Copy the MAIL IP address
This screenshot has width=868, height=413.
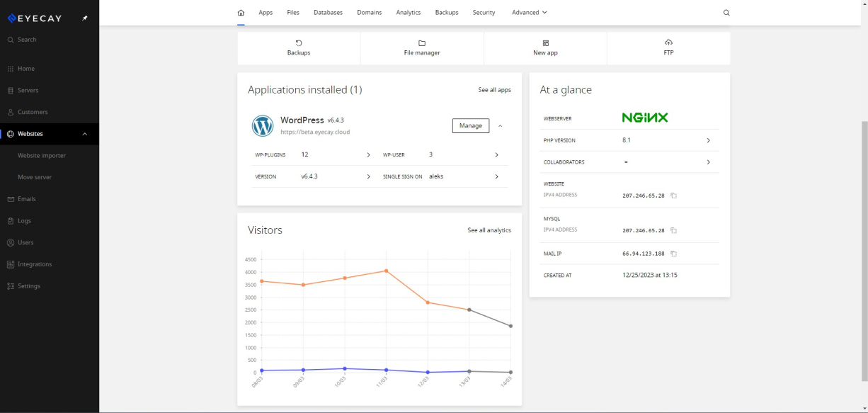click(674, 254)
